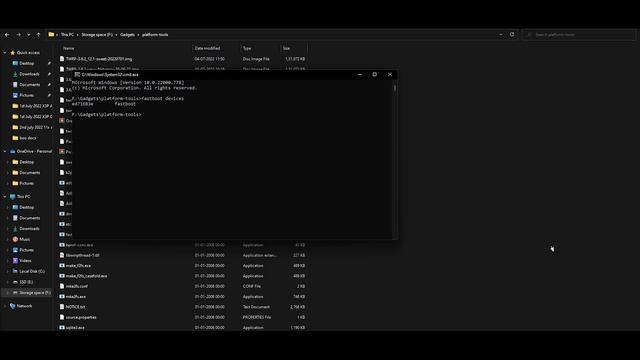Image resolution: width=640 pixels, height=360 pixels.
Task: Collapse the OneDrive - Personal node
Action: click(5, 151)
